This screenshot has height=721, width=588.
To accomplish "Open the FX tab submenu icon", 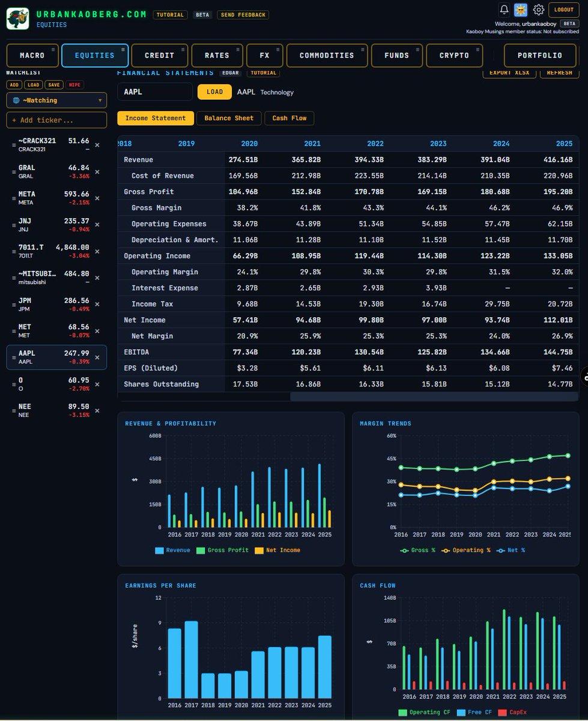I will tap(278, 49).
